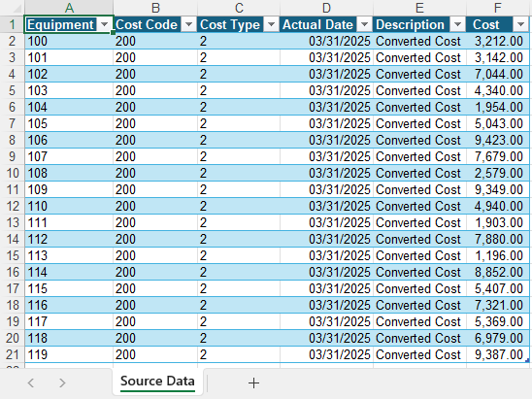Switch to the Source Data sheet tab
Image resolution: width=532 pixels, height=399 pixels.
(157, 381)
